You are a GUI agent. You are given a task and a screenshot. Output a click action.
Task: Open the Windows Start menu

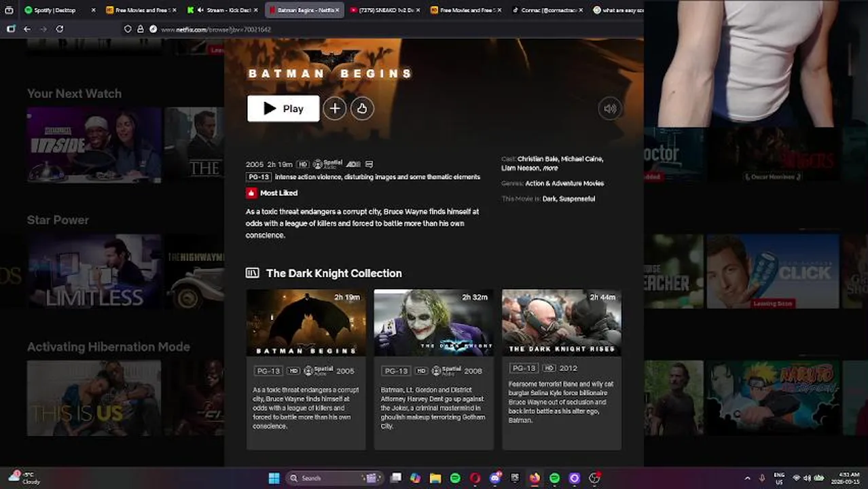coord(274,478)
